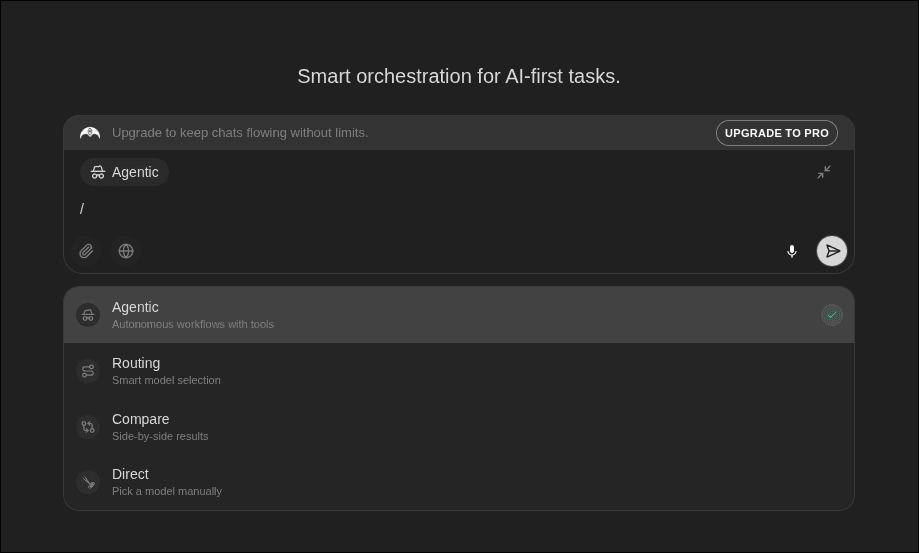
Task: Click the Upgrade to Pro button
Action: tap(776, 133)
